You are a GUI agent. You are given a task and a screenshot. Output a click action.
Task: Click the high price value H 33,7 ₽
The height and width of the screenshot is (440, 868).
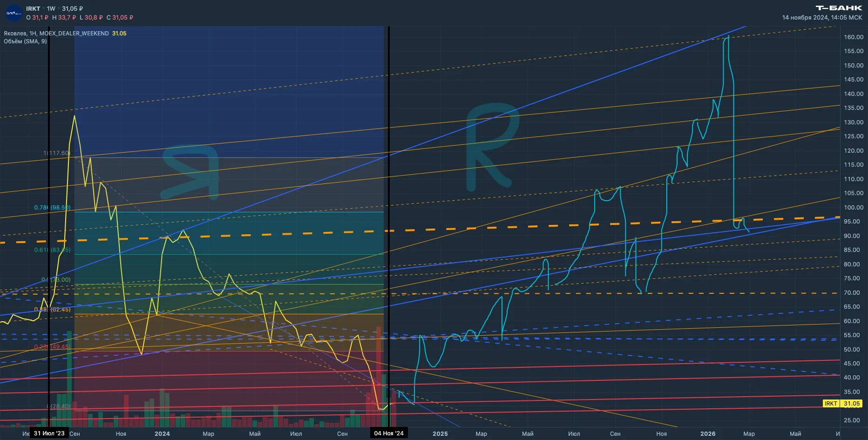tap(64, 17)
